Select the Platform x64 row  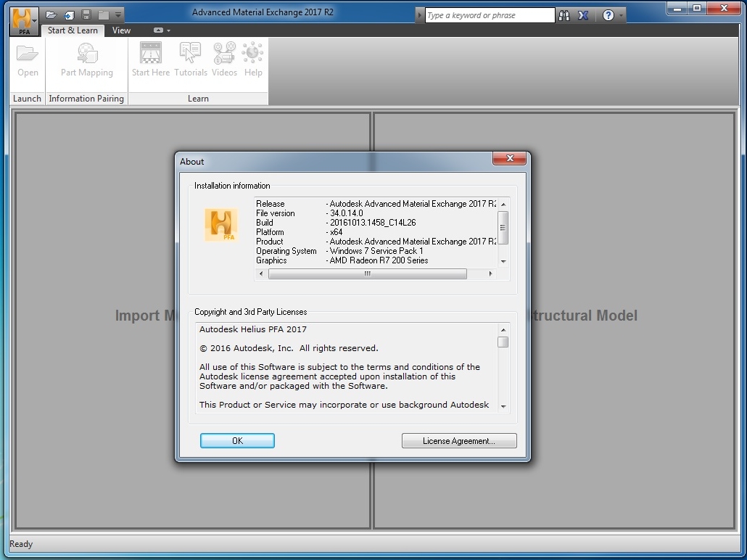point(376,232)
